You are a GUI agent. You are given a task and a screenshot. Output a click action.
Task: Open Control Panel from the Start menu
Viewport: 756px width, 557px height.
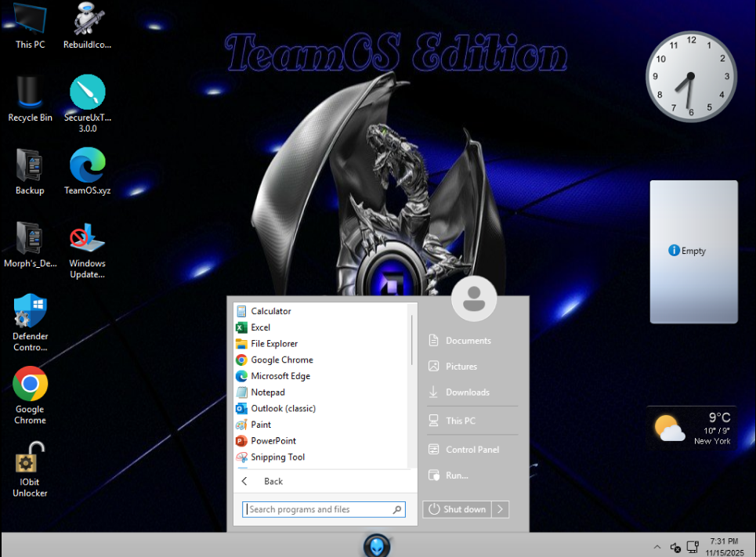pos(472,450)
